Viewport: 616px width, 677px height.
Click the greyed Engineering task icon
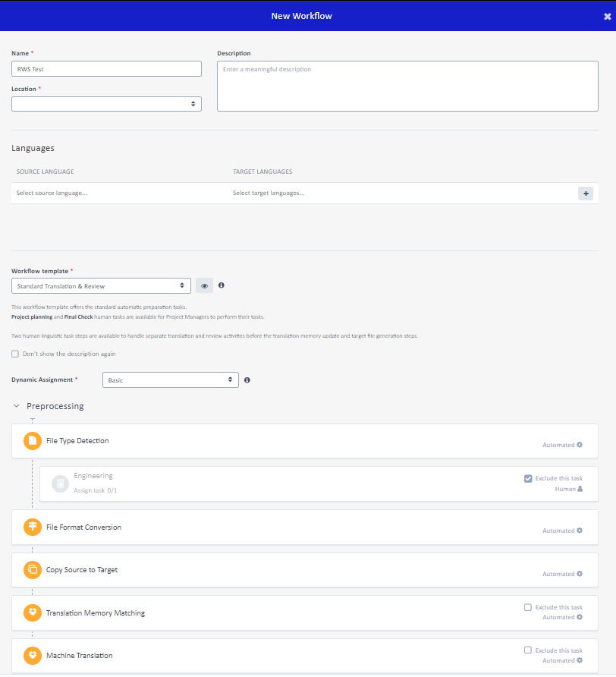pyautogui.click(x=60, y=483)
